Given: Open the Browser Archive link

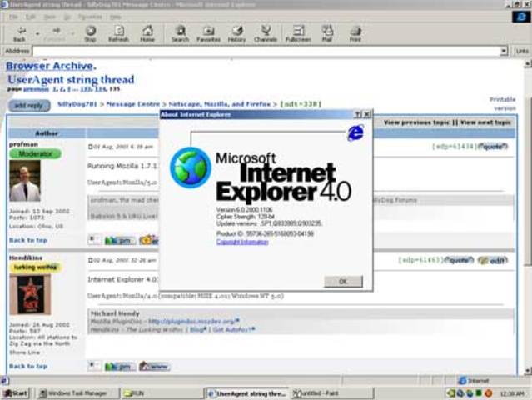Looking at the screenshot, I should tap(51, 66).
